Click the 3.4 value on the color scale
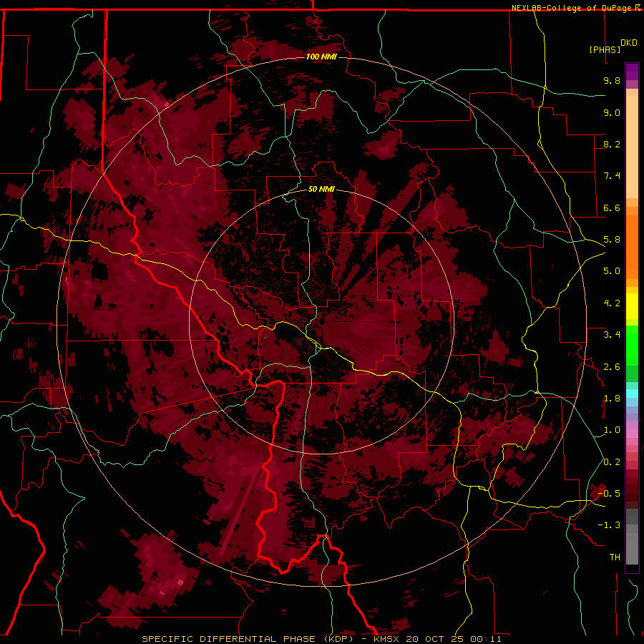 click(612, 335)
